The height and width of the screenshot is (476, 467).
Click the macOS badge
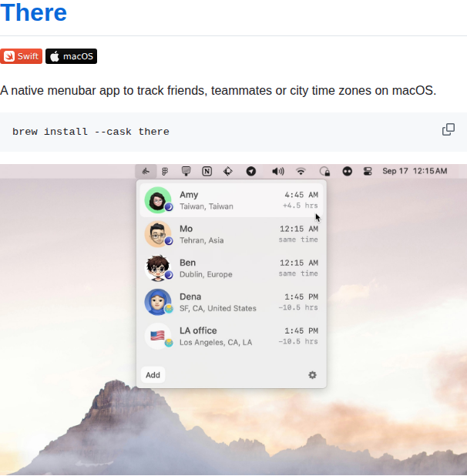click(x=72, y=56)
